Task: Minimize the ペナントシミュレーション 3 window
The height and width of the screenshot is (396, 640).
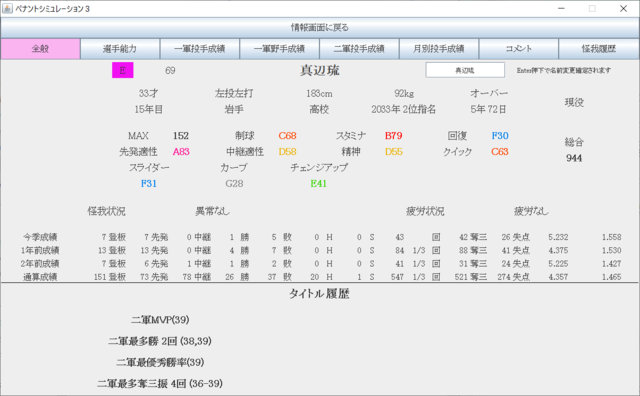Action: 561,9
